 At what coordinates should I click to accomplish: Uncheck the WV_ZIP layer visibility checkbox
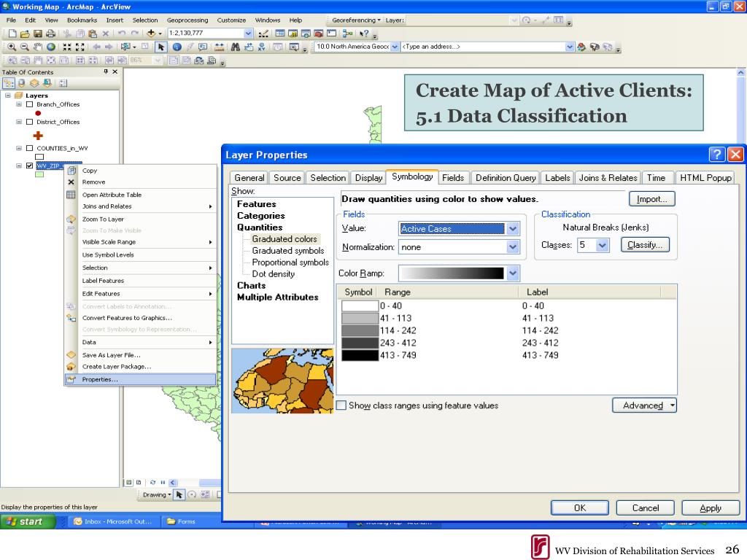29,166
